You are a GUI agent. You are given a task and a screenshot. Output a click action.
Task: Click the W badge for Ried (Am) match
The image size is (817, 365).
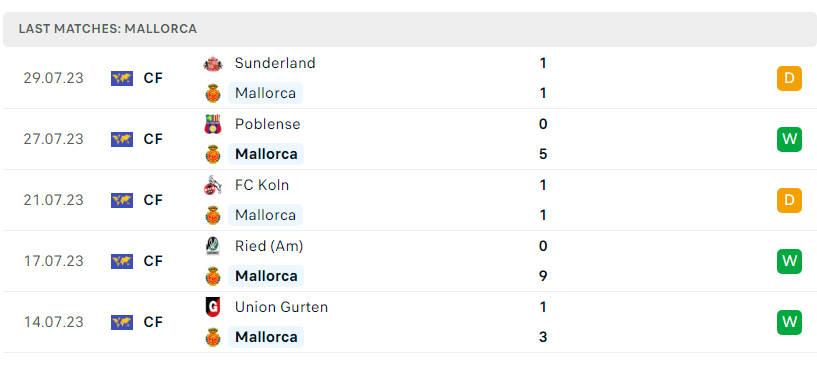[789, 261]
